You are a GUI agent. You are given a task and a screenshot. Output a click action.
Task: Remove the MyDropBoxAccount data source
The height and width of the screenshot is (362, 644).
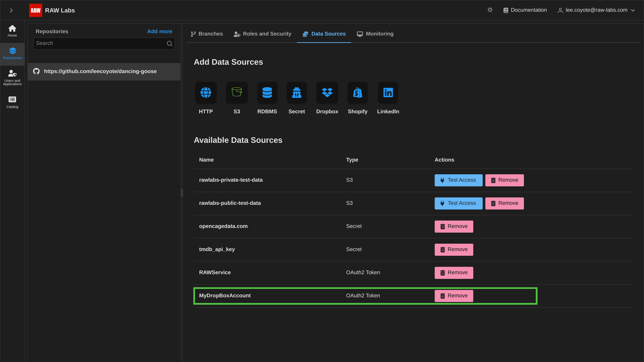point(454,296)
